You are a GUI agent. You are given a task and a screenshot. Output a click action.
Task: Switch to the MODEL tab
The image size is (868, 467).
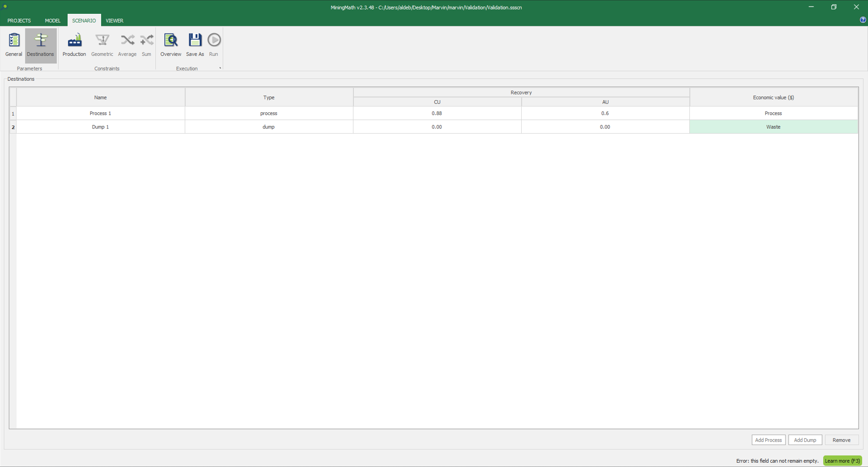53,21
